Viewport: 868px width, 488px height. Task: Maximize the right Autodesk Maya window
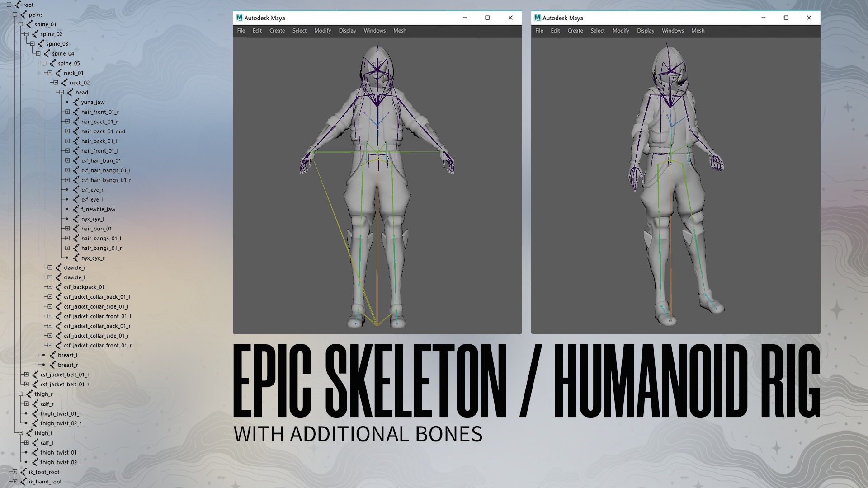(786, 18)
